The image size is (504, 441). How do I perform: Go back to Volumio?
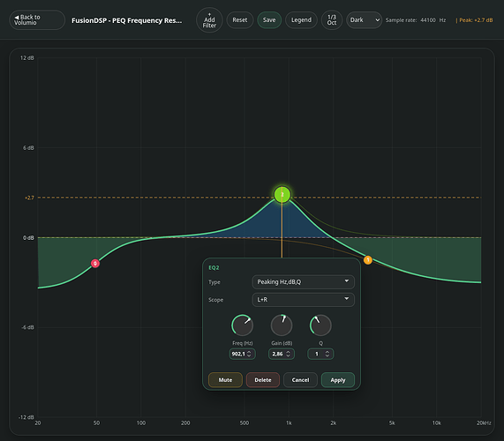click(x=37, y=20)
